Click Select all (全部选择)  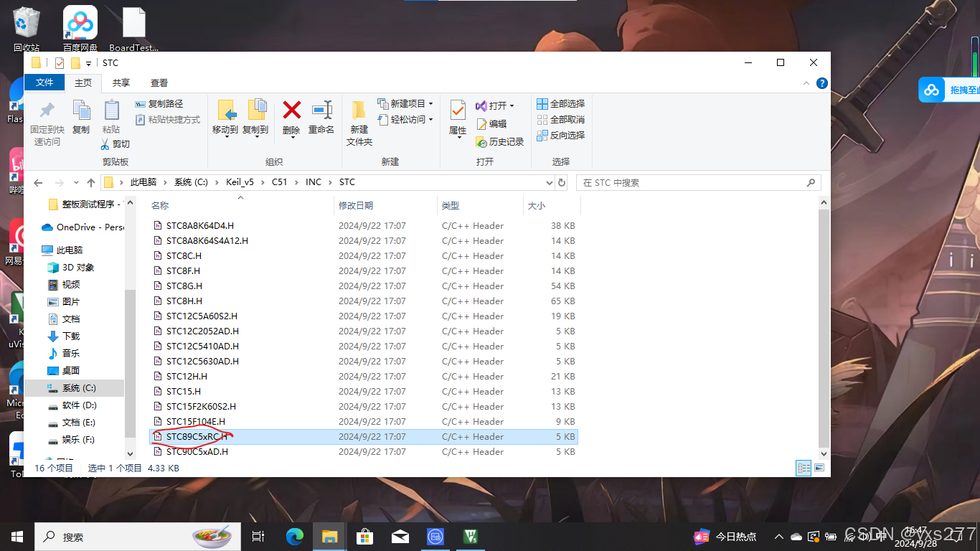pyautogui.click(x=561, y=104)
